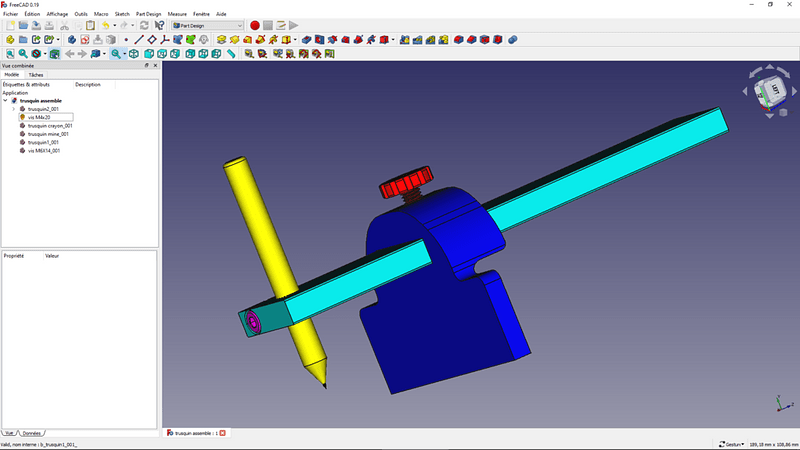Click the Measure linear icon
The width and height of the screenshot is (800, 450).
coord(249,54)
